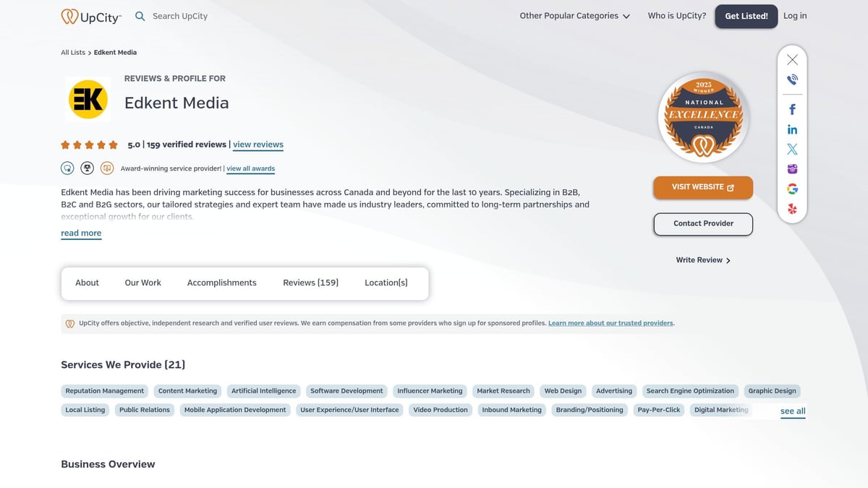Open the Yelp icon in sidebar
The width and height of the screenshot is (868, 488).
coord(792,209)
